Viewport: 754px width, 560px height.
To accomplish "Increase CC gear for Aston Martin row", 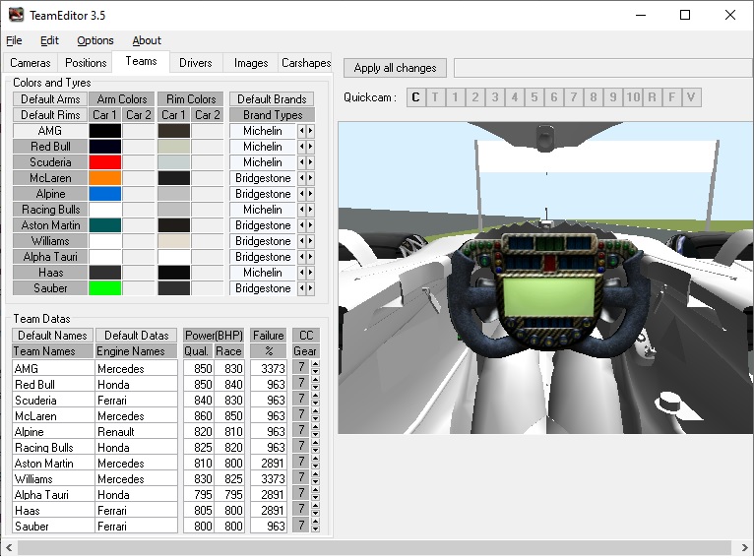I will [x=315, y=459].
